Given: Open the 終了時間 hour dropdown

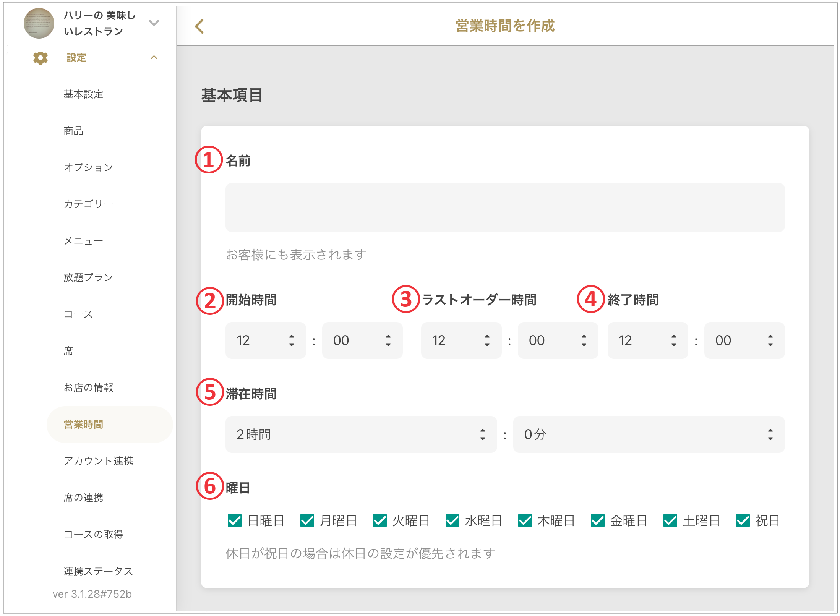Looking at the screenshot, I should [647, 340].
